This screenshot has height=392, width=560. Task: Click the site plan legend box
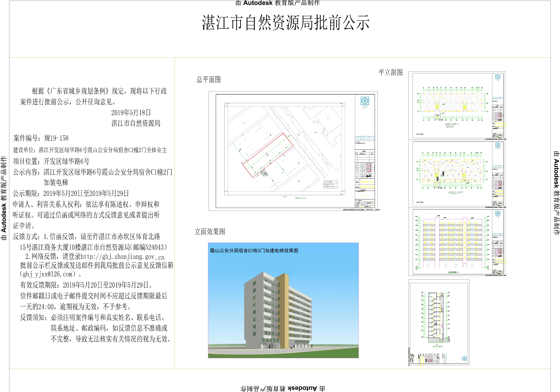(x=330, y=184)
